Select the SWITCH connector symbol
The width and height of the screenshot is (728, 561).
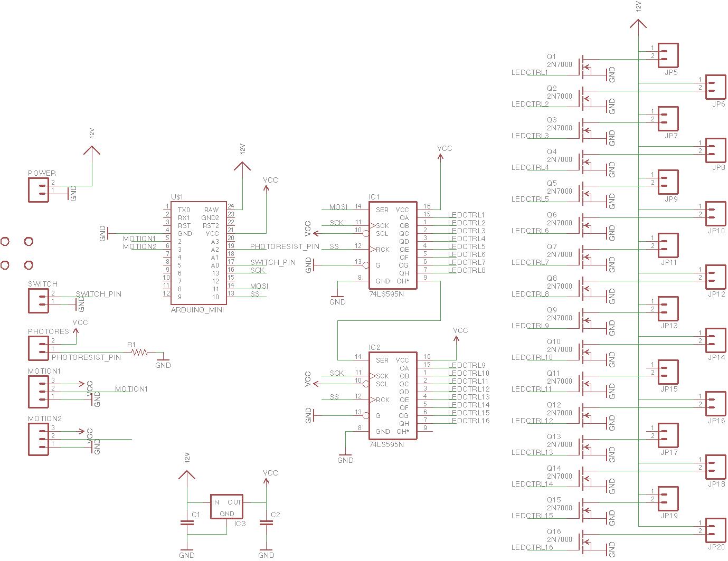click(x=38, y=301)
